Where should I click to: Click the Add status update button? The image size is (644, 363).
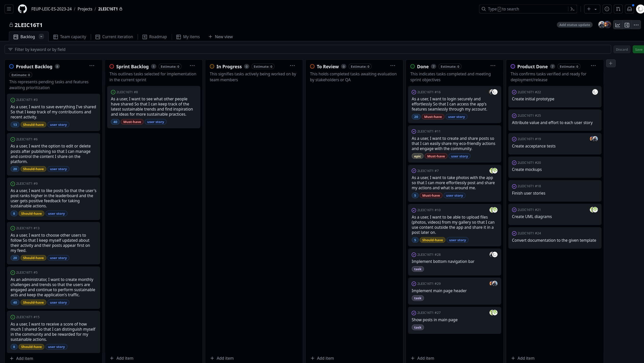click(574, 25)
